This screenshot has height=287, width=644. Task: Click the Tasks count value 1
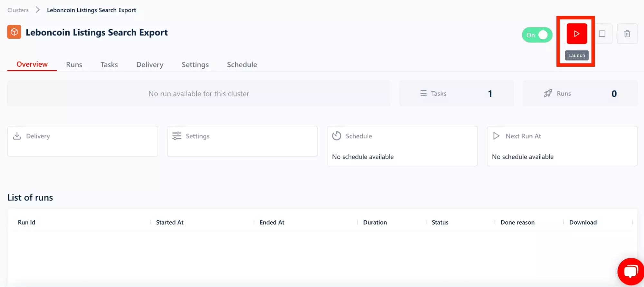click(x=490, y=94)
